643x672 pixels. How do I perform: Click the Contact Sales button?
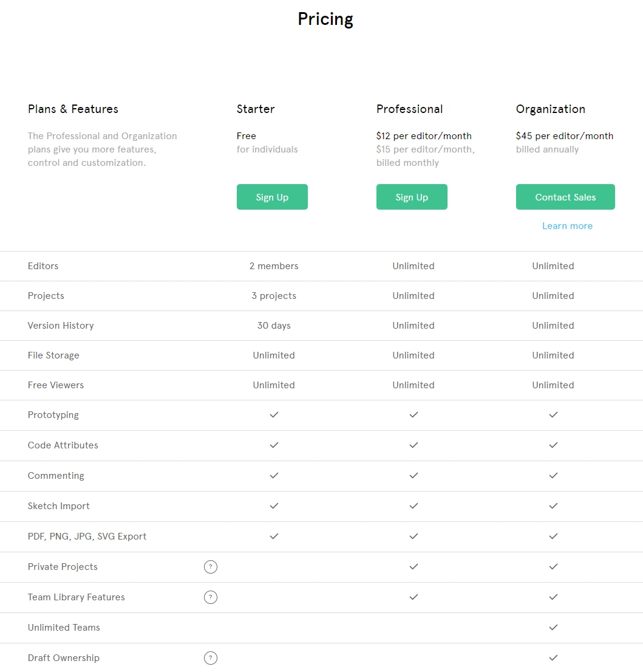click(565, 197)
